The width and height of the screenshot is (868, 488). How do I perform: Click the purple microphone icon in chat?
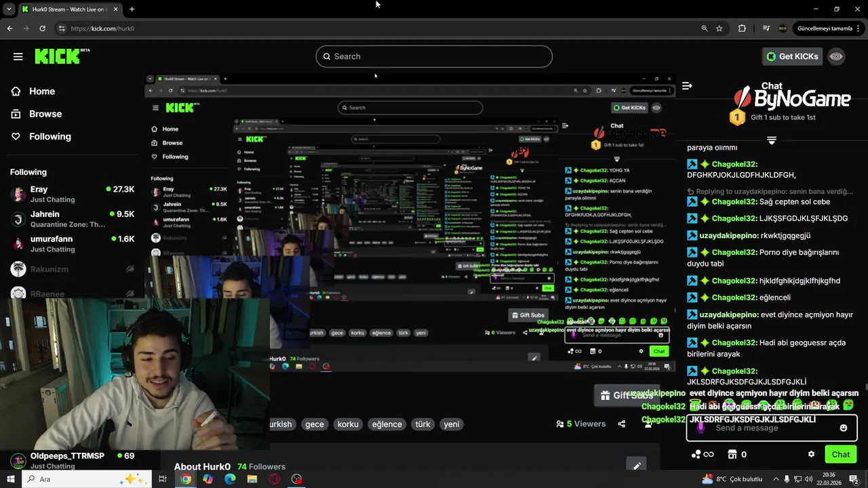pyautogui.click(x=701, y=428)
